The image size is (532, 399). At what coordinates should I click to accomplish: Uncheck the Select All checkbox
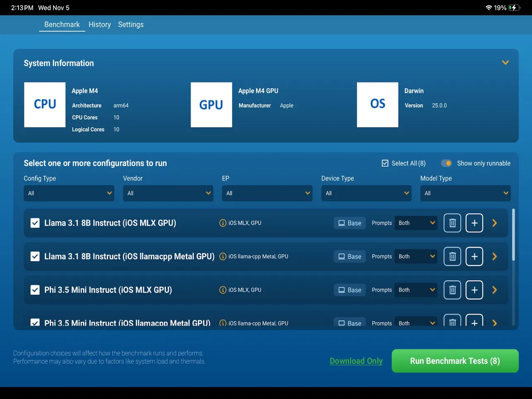[x=385, y=163]
